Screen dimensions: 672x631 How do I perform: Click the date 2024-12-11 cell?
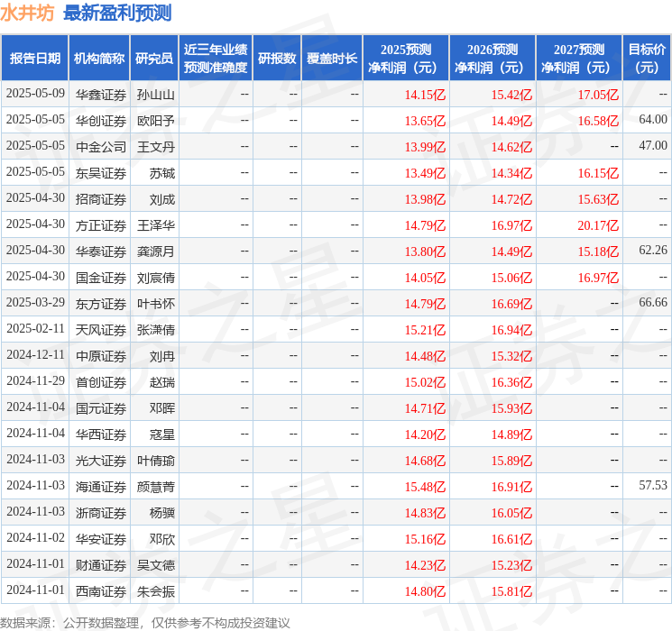[35, 354]
